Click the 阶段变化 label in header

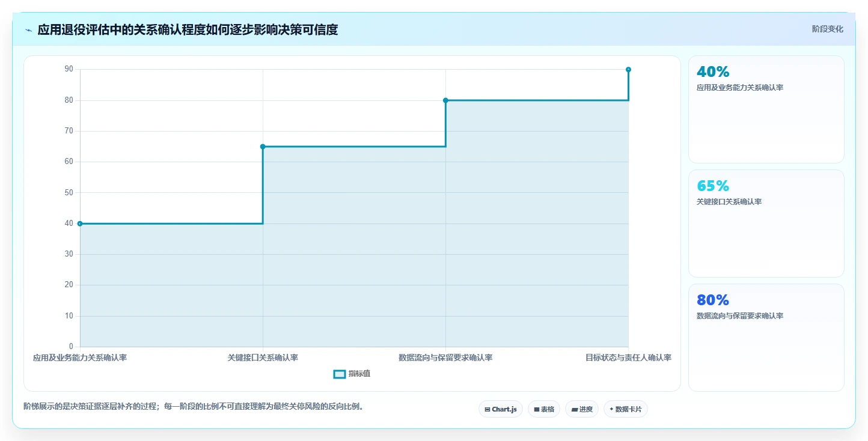(x=828, y=29)
